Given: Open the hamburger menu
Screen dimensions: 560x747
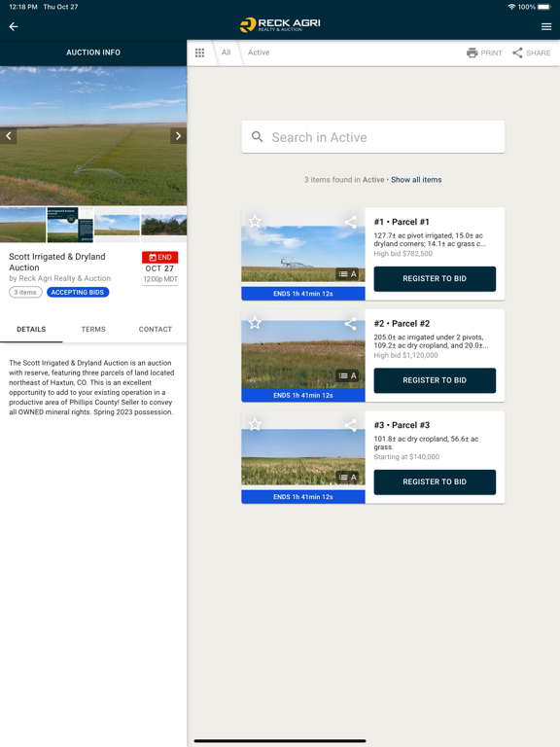Looking at the screenshot, I should click(546, 26).
